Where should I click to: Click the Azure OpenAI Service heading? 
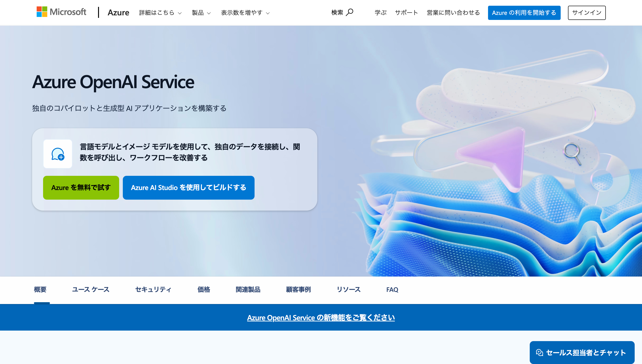pyautogui.click(x=113, y=82)
